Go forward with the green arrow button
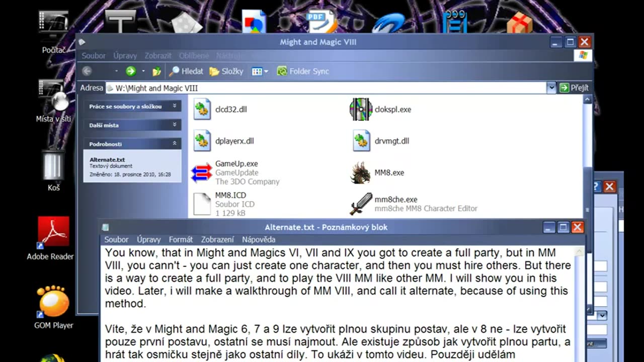Image resolution: width=644 pixels, height=362 pixels. pyautogui.click(x=131, y=71)
